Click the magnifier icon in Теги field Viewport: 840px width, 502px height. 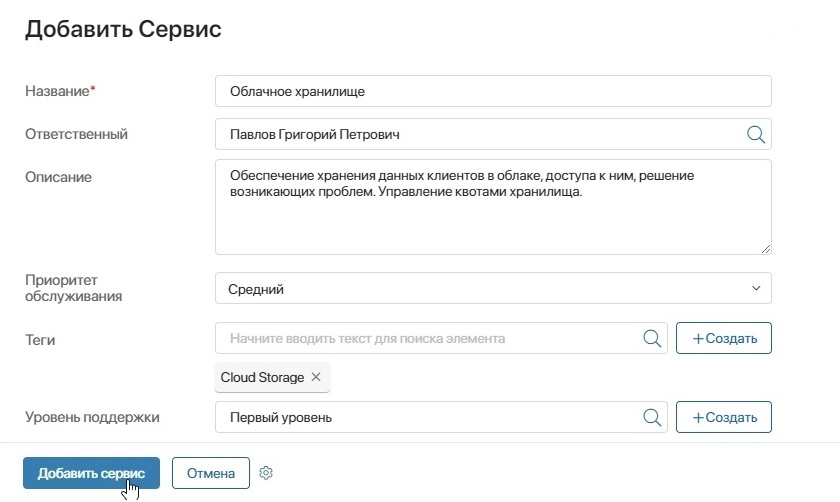tap(651, 338)
